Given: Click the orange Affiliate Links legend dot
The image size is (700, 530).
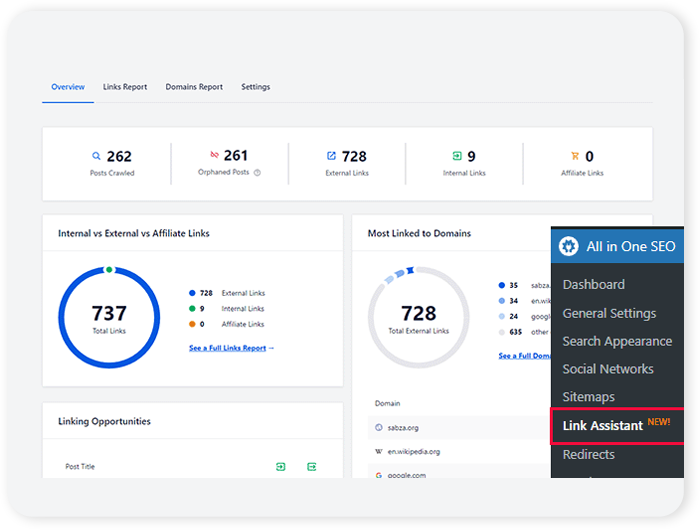Looking at the screenshot, I should [x=192, y=324].
